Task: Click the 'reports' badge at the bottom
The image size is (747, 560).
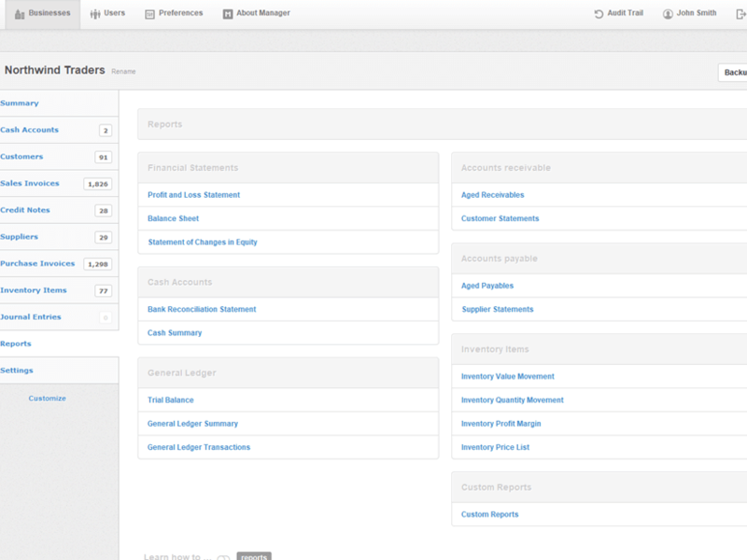Action: pyautogui.click(x=253, y=555)
